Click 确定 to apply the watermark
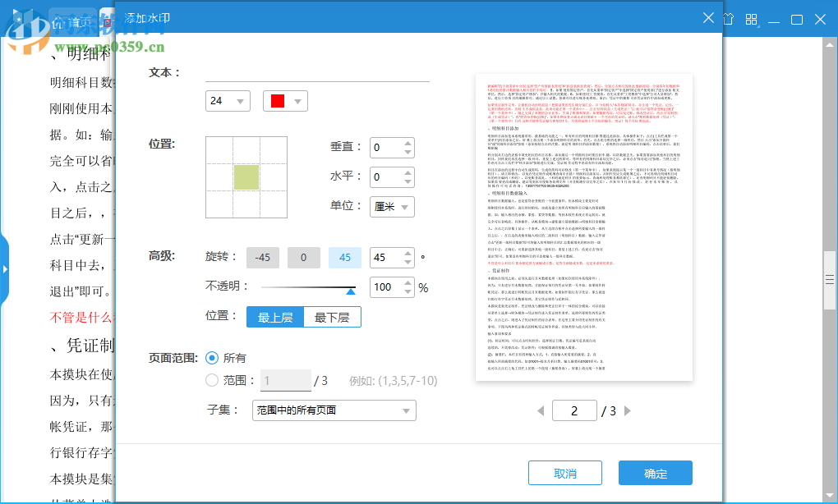Image resolution: width=838 pixels, height=504 pixels. click(655, 473)
